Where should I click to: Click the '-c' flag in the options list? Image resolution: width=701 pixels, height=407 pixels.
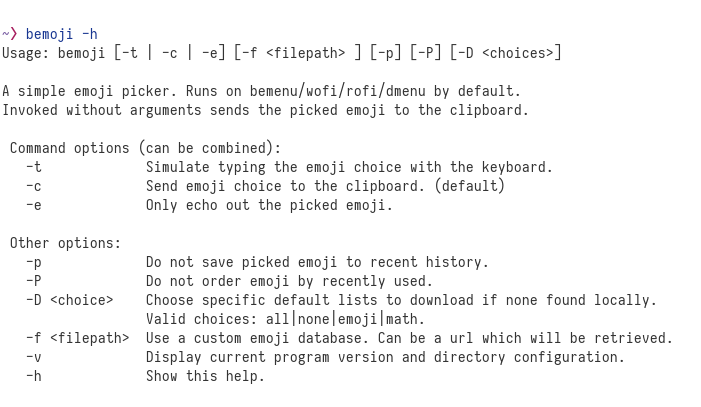(x=34, y=186)
